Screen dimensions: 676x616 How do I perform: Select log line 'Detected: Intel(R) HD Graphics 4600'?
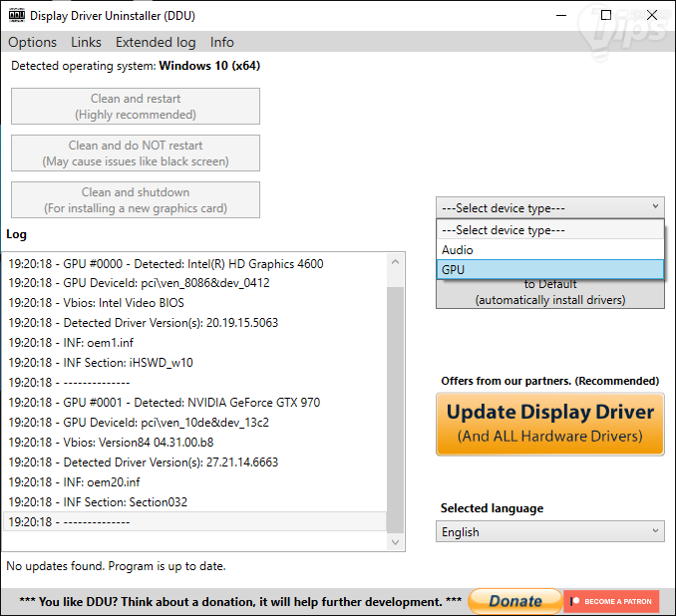pos(194,264)
